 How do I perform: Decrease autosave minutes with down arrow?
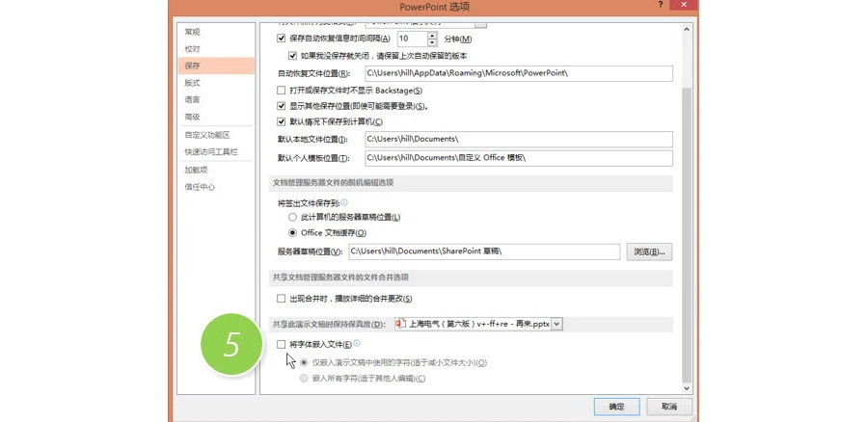[432, 42]
